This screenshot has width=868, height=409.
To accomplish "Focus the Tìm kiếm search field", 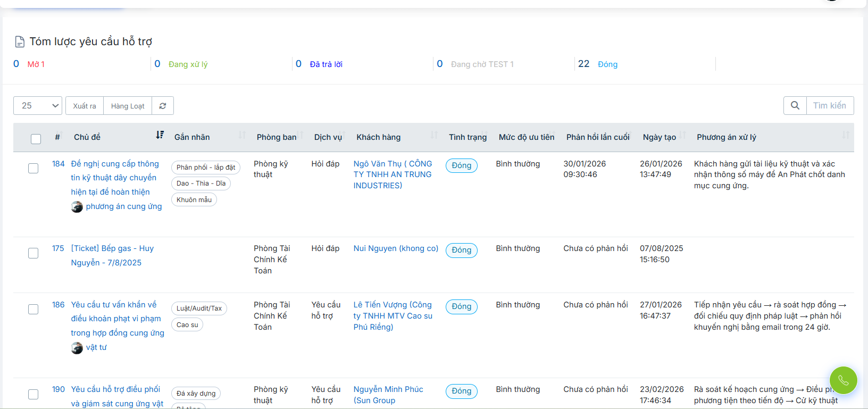I will coord(829,105).
